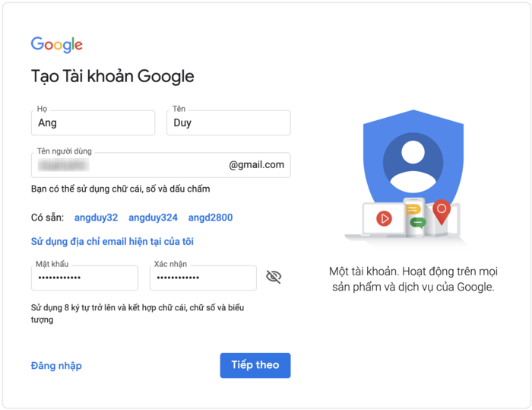
Task: Pick the angduy324 username suggestion
Action: pos(153,218)
